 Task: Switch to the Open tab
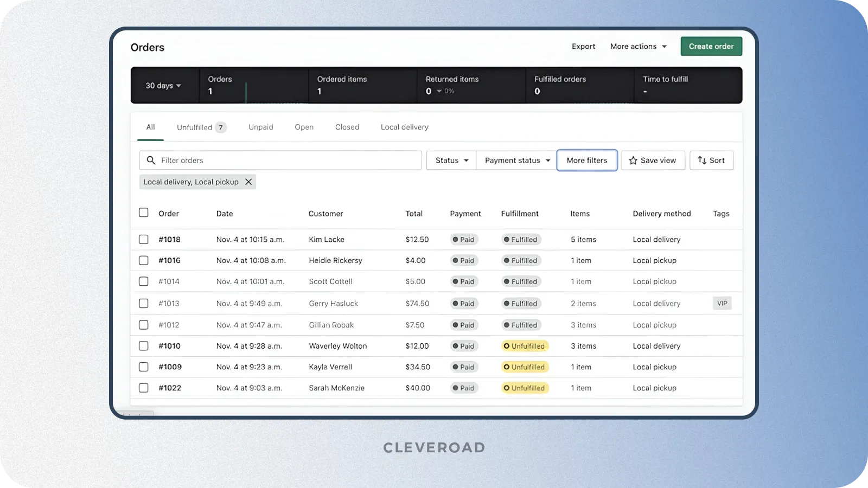(x=304, y=127)
